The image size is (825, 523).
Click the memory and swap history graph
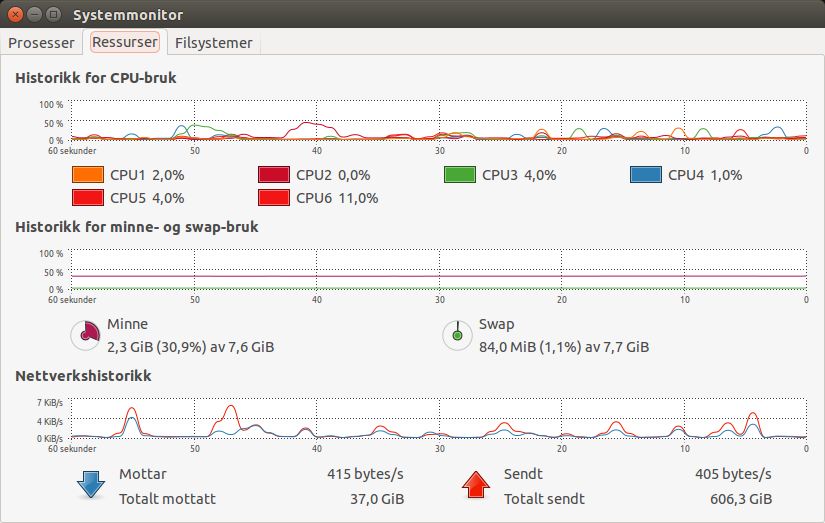pos(438,269)
